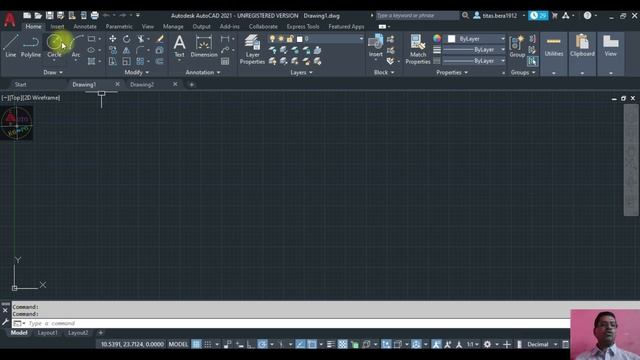Choose the Mirror tool
640x360 pixels.
(x=127, y=50)
